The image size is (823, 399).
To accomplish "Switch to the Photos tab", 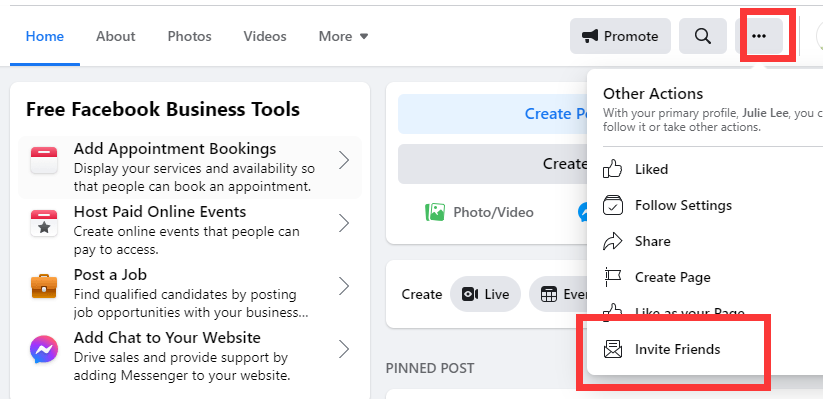I will point(189,36).
